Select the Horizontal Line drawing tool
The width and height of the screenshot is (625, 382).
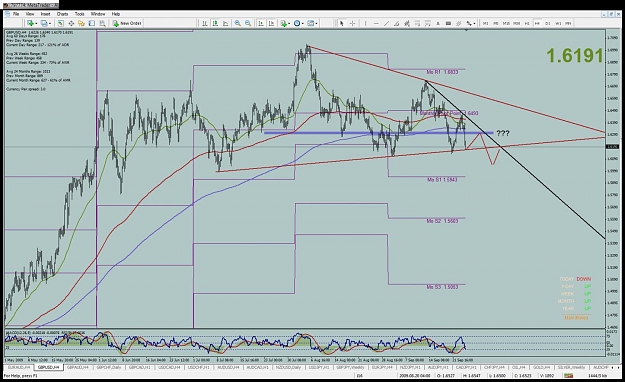(376, 24)
